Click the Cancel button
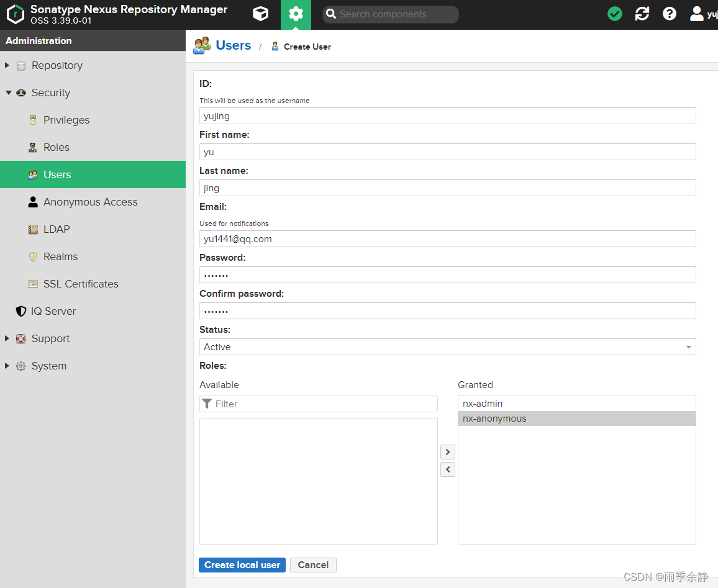The height and width of the screenshot is (588, 718). 313,565
